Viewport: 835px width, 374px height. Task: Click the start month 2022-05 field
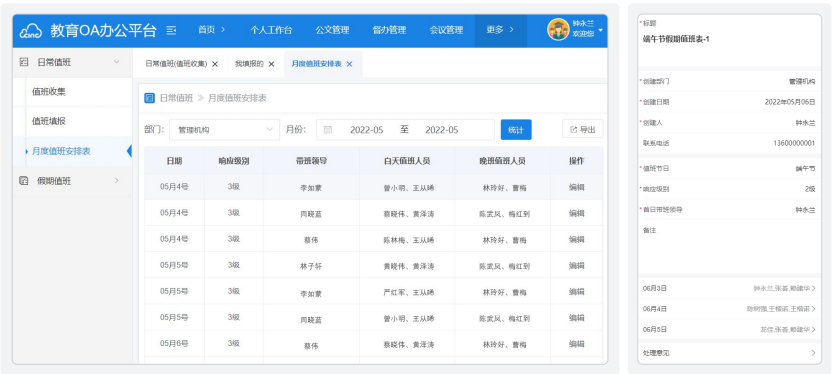pyautogui.click(x=366, y=129)
